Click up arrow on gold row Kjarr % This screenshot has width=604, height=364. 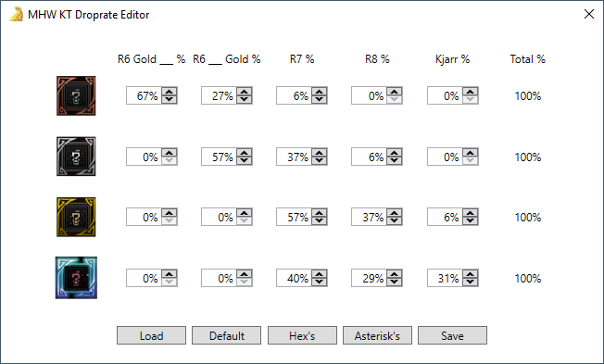click(471, 213)
